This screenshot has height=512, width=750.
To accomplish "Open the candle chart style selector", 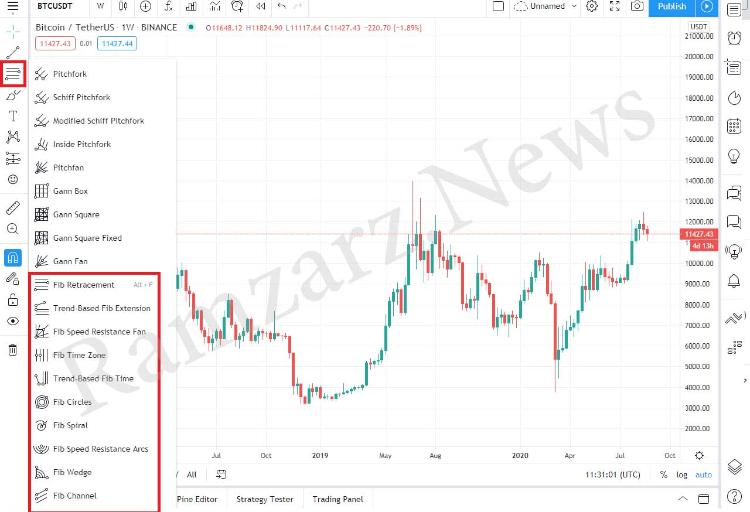I will 123,6.
